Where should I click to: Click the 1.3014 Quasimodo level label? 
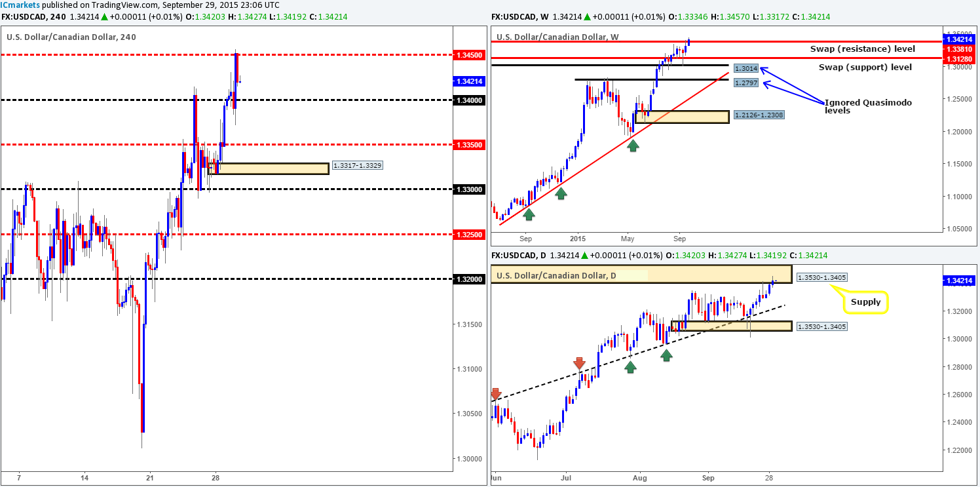coord(746,68)
